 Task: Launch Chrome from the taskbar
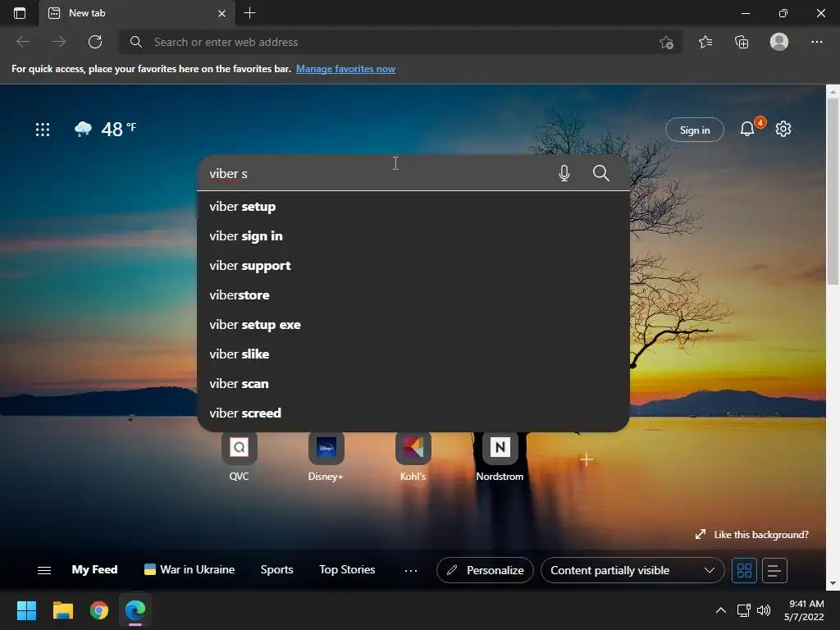[x=99, y=610]
